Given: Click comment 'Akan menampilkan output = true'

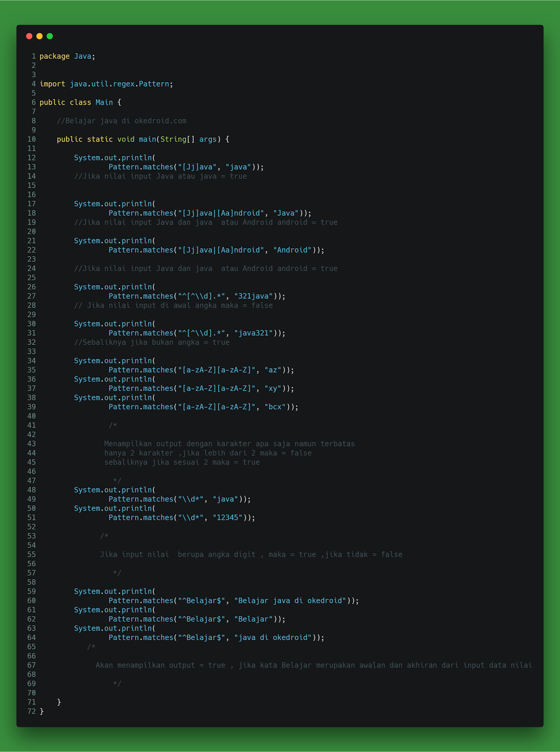Looking at the screenshot, I should click(x=314, y=665).
